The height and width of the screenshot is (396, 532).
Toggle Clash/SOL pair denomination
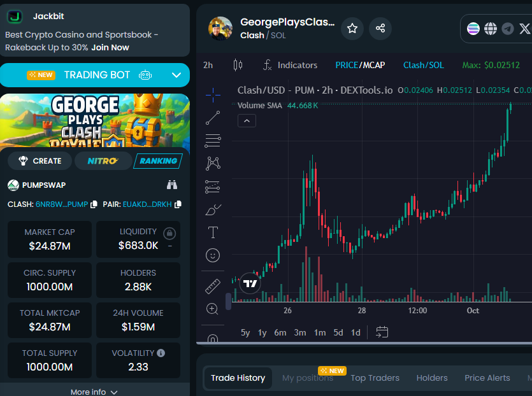(424, 65)
